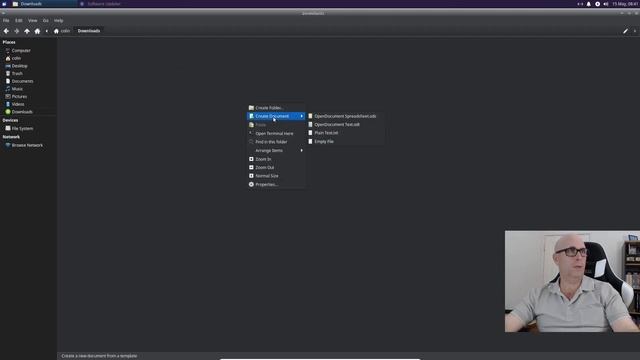This screenshot has height=360, width=640.
Task: Expand the Arrange Items submenu arrow
Action: pos(302,151)
